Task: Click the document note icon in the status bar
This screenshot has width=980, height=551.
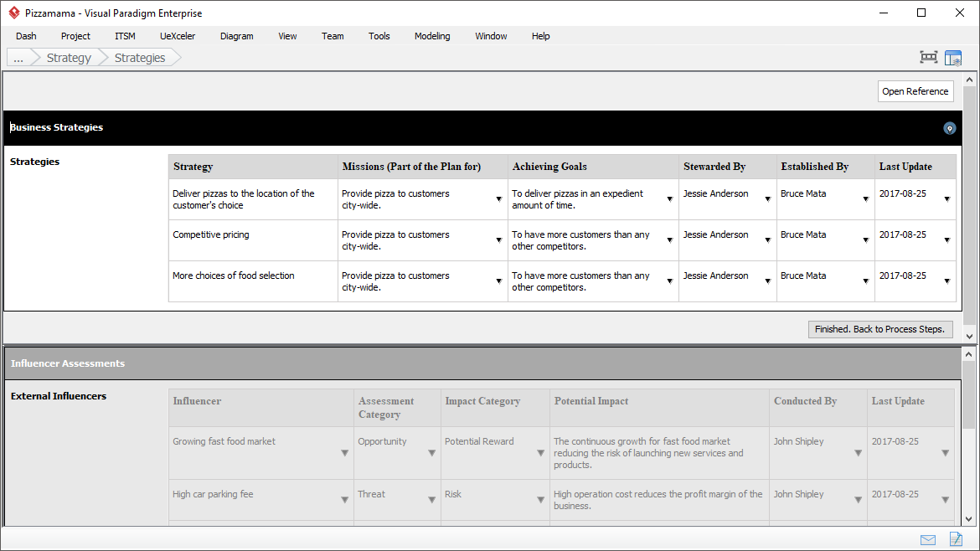Action: [x=956, y=539]
